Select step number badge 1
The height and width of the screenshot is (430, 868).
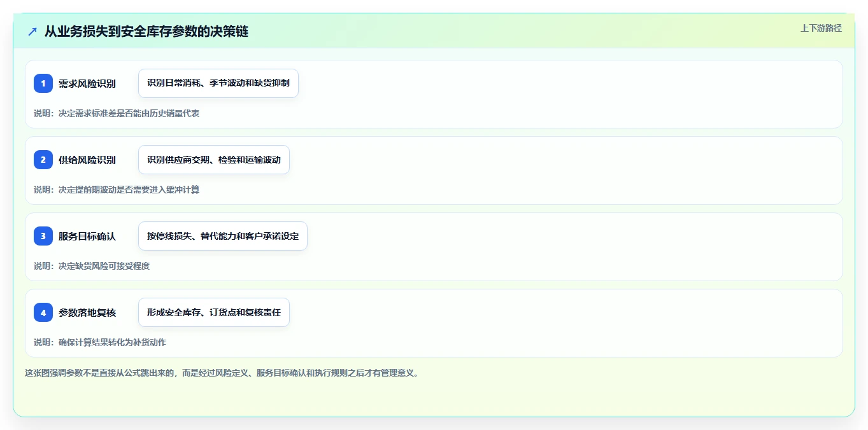(x=43, y=83)
